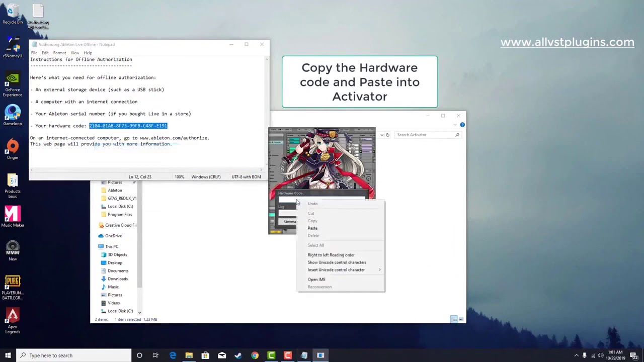Click the highlighted hardware code in Notepad
This screenshot has height=362, width=644.
[x=128, y=126]
